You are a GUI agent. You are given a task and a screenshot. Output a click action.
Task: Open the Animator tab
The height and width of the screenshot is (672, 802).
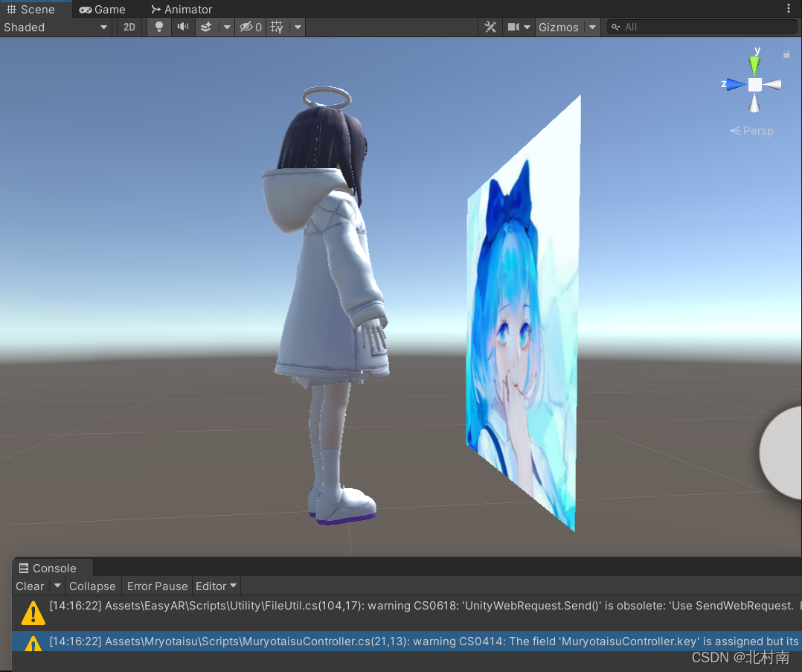182,9
